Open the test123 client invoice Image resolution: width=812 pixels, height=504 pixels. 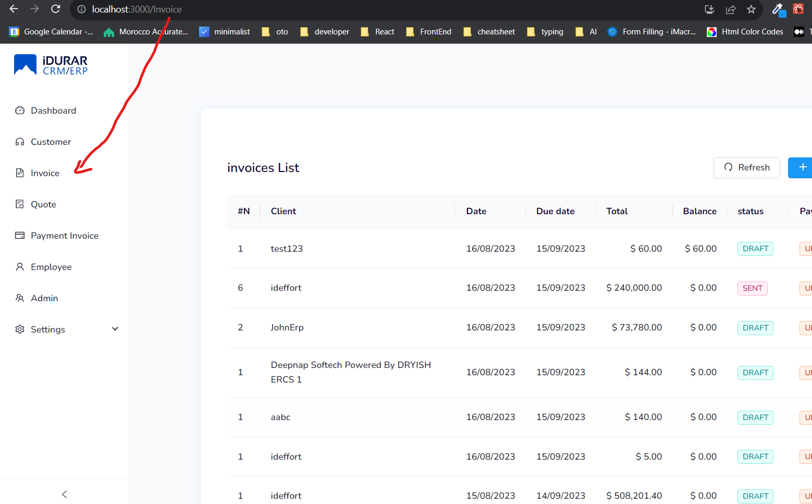point(287,249)
